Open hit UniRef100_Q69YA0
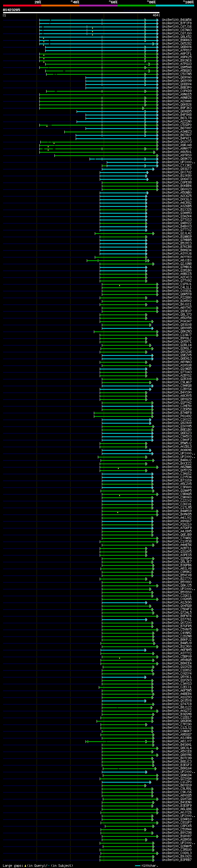The image size is (197, 868). 177,78
